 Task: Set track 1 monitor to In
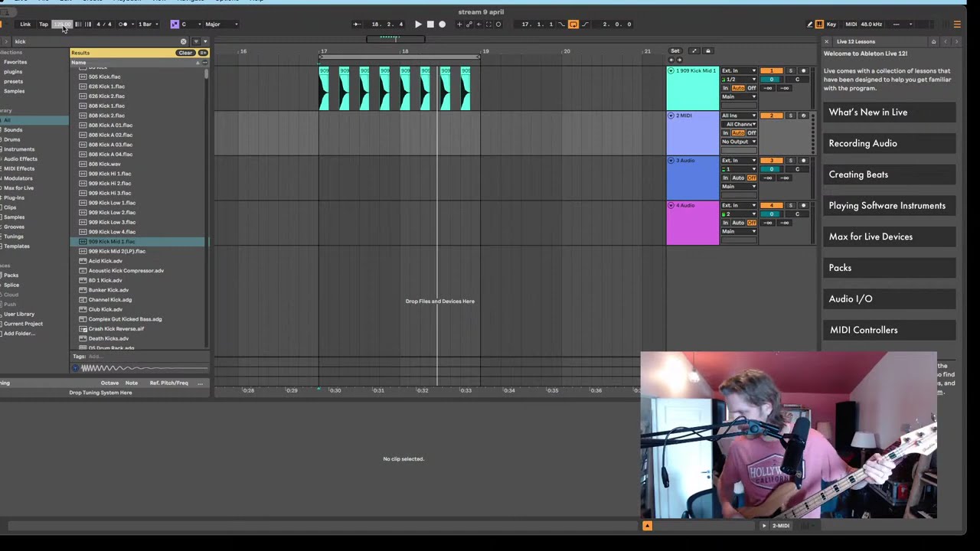click(x=726, y=88)
